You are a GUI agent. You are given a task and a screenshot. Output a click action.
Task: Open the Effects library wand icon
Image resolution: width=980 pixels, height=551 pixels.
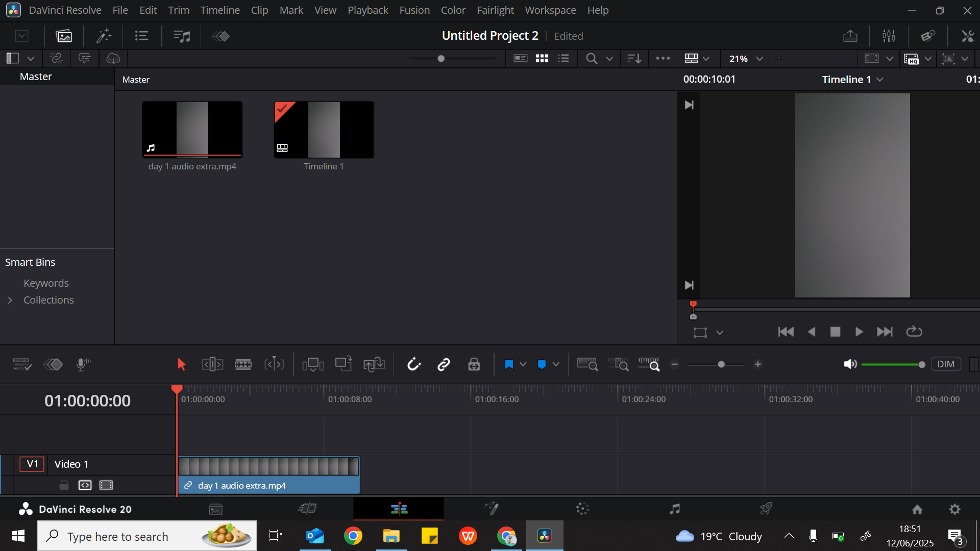coord(104,36)
